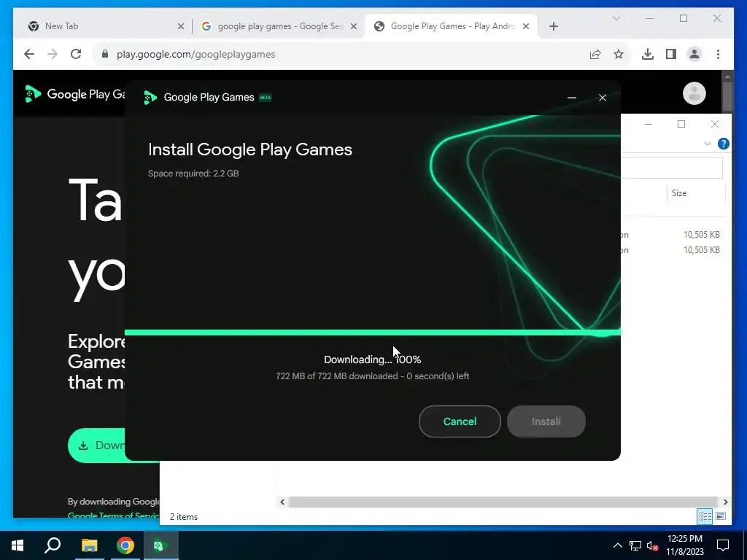The height and width of the screenshot is (560, 747).
Task: Bookmark this page with star icon
Action: 619,54
